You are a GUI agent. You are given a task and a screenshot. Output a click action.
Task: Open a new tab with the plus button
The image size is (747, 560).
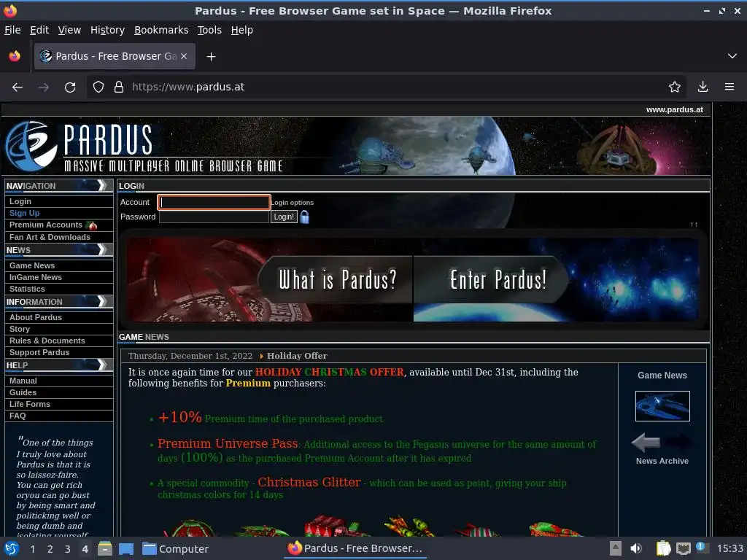tap(211, 57)
